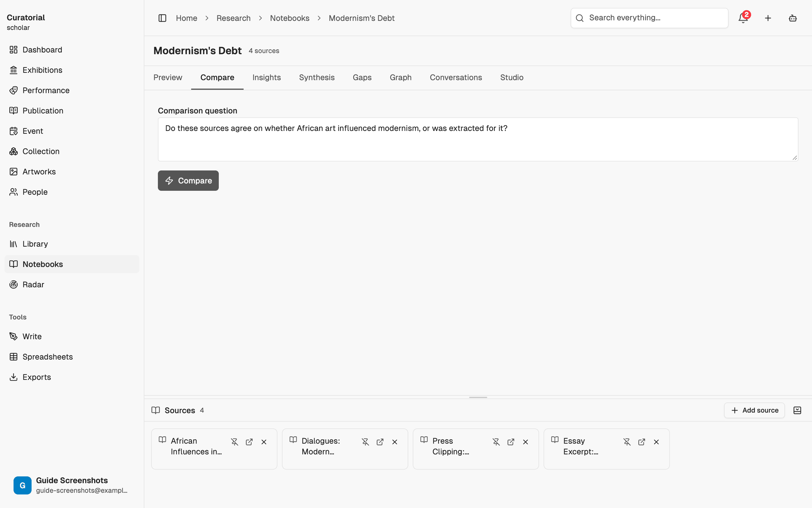Viewport: 812px width, 508px height.
Task: Open Radar under Research
Action: click(x=72, y=284)
